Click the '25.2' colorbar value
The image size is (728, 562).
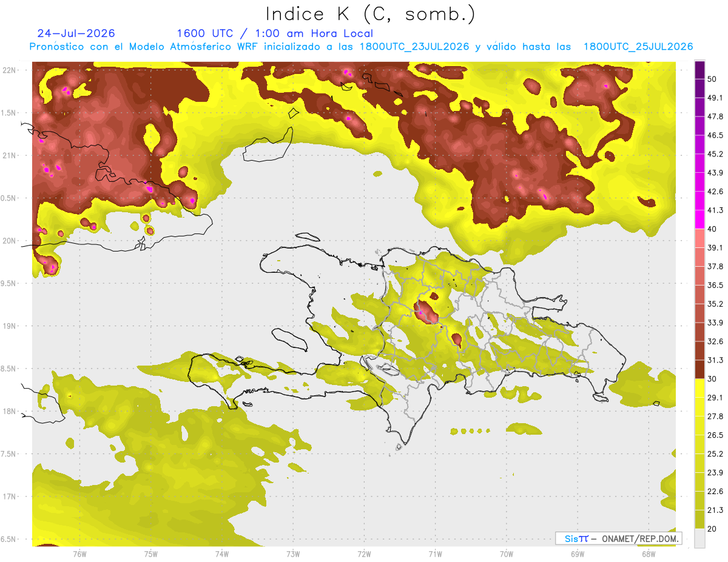click(715, 454)
